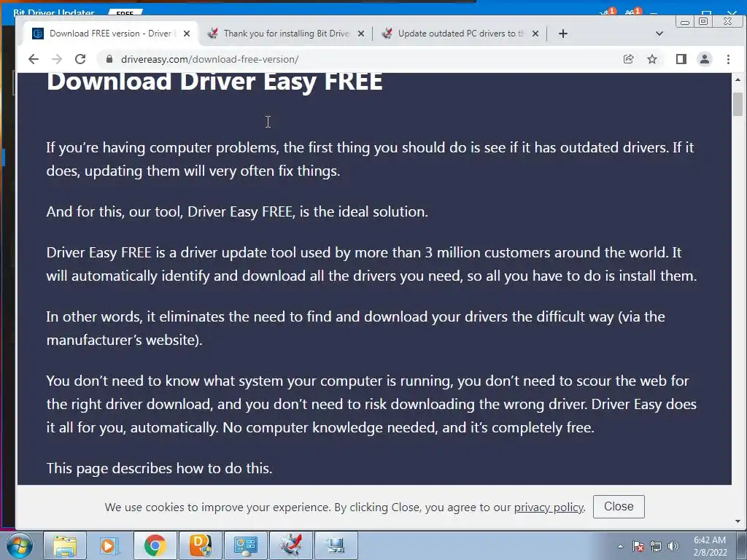Viewport: 747px width, 560px height.
Task: Close the Update outdated PC drivers tab
Action: pyautogui.click(x=535, y=34)
